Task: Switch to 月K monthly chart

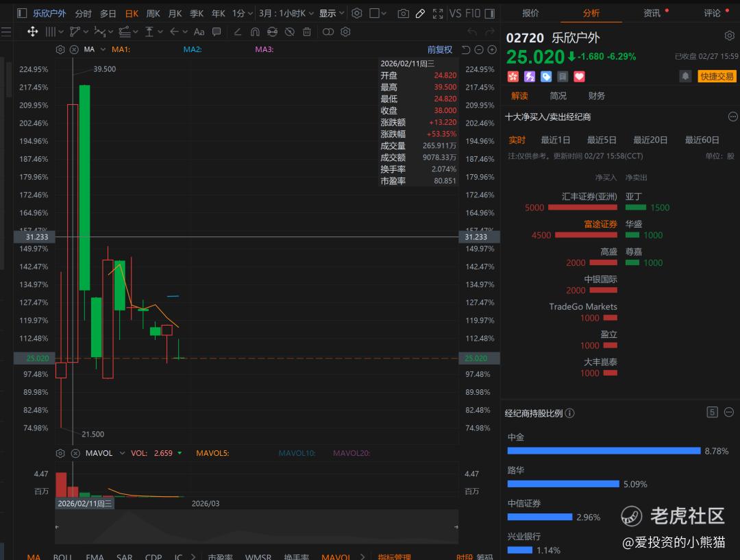Action: point(175,13)
